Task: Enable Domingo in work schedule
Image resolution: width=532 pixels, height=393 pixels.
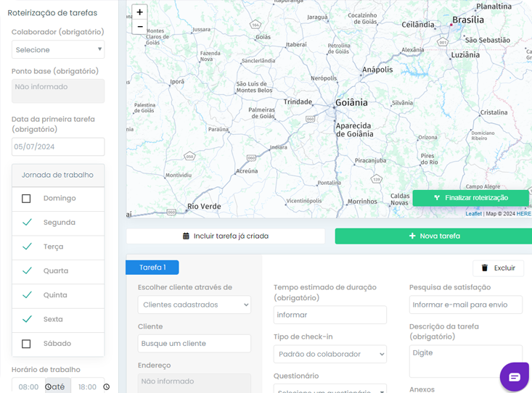Action: [27, 199]
